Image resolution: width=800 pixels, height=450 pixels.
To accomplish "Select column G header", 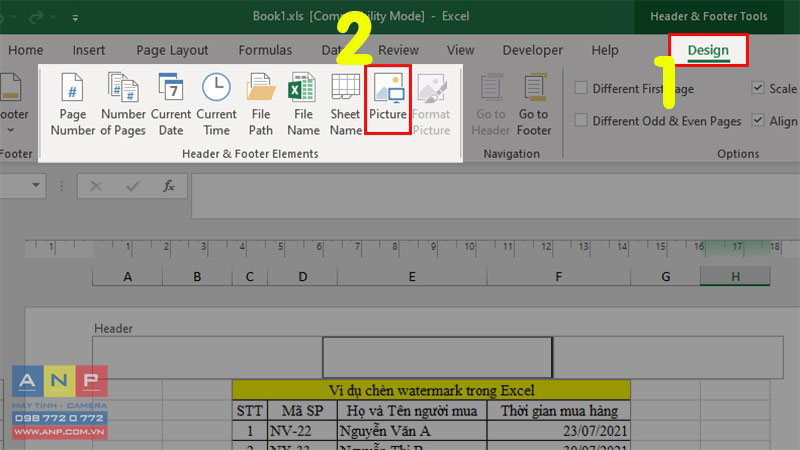I will coord(665,277).
